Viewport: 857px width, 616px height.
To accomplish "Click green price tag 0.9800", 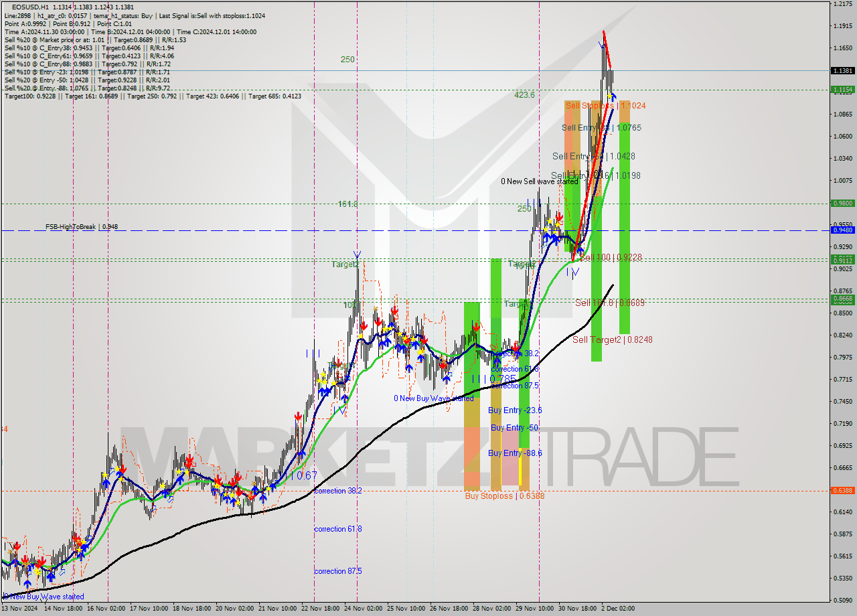I will click(x=842, y=203).
